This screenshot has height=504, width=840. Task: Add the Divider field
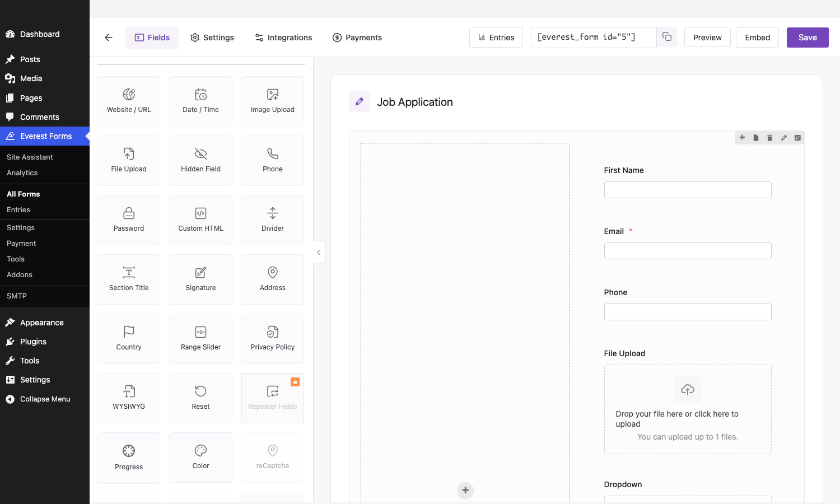click(273, 220)
